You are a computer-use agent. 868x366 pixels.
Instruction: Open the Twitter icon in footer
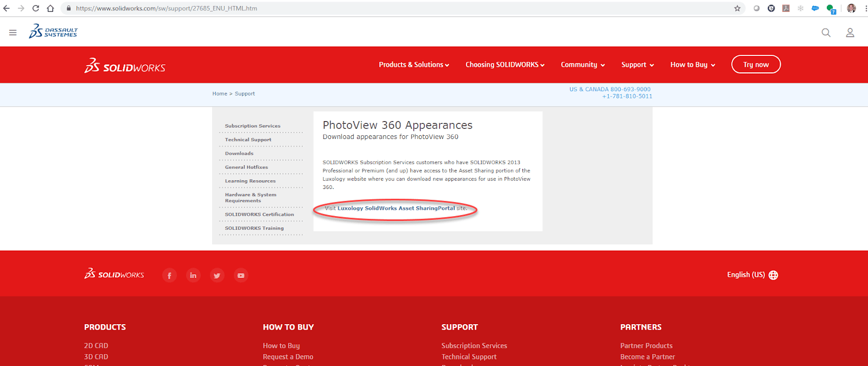point(217,275)
